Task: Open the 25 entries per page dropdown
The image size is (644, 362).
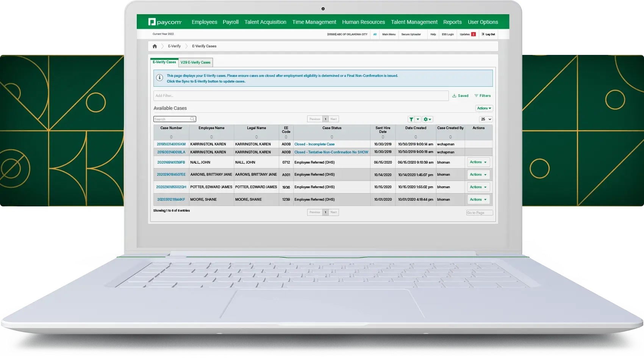Action: (x=486, y=119)
